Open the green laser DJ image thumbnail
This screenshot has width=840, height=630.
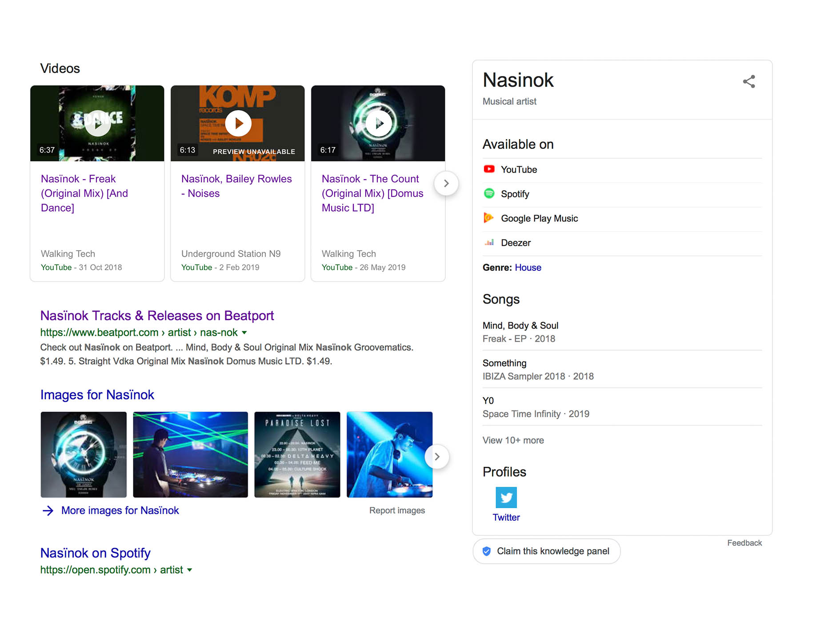tap(190, 454)
